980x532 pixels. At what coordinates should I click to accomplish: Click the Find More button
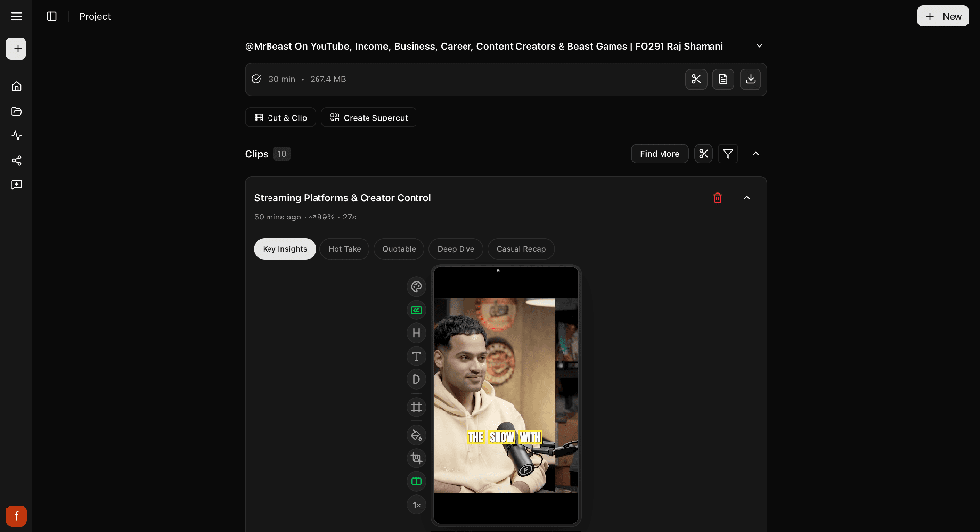tap(660, 154)
